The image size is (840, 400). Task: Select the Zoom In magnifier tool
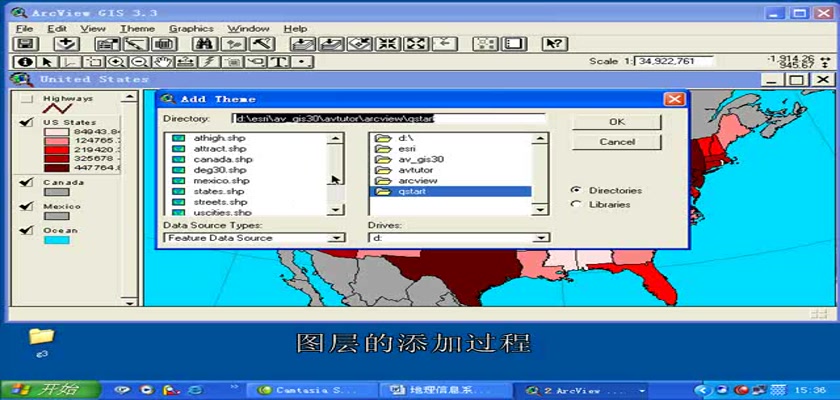pyautogui.click(x=116, y=62)
